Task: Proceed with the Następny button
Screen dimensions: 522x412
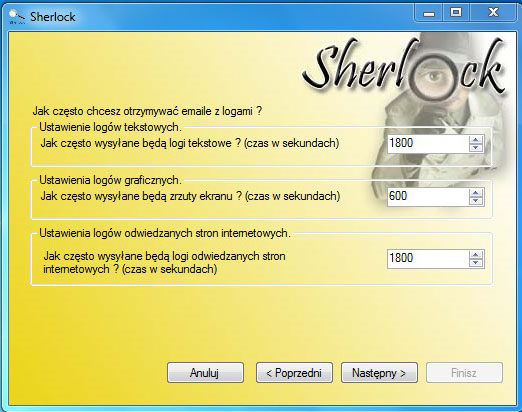Action: [379, 373]
